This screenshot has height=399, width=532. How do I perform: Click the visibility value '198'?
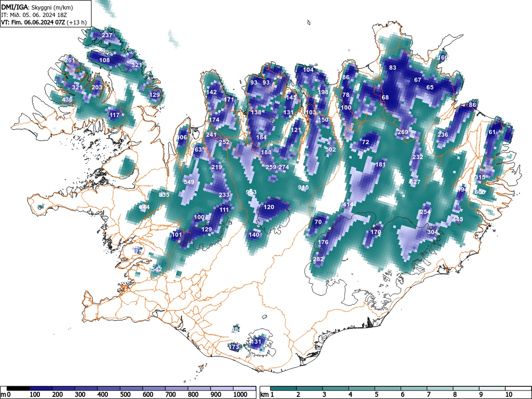323,92
